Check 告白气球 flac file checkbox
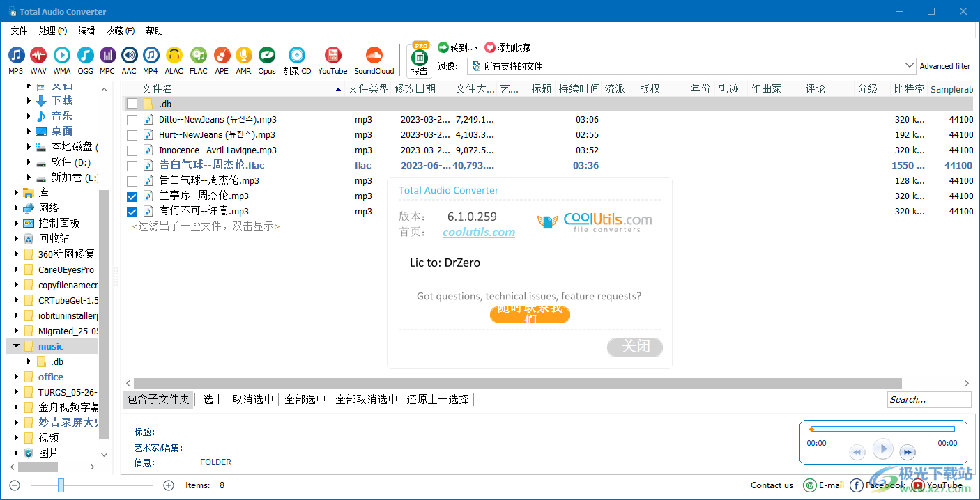 132,166
